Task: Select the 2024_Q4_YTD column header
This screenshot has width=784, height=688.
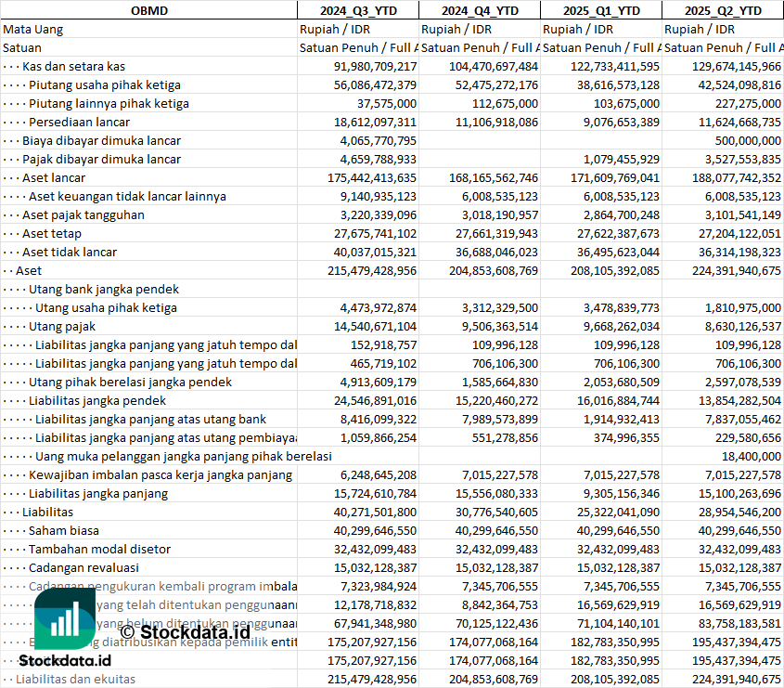Action: [x=480, y=10]
